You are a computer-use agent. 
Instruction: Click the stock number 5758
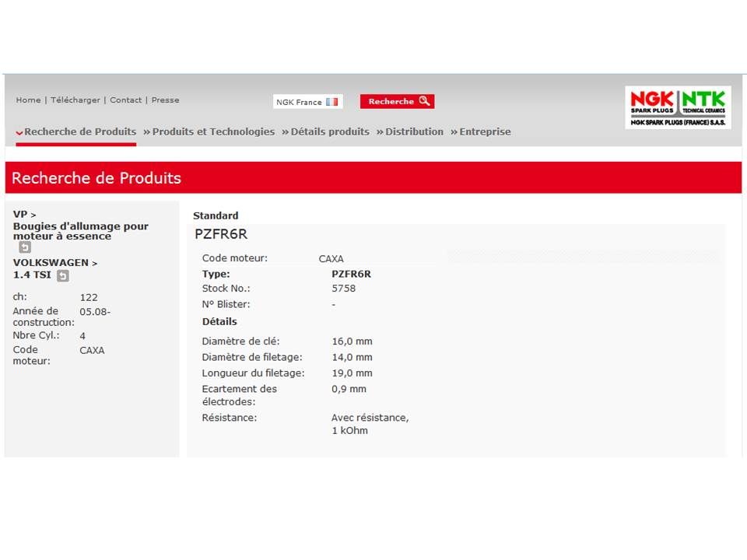(344, 289)
